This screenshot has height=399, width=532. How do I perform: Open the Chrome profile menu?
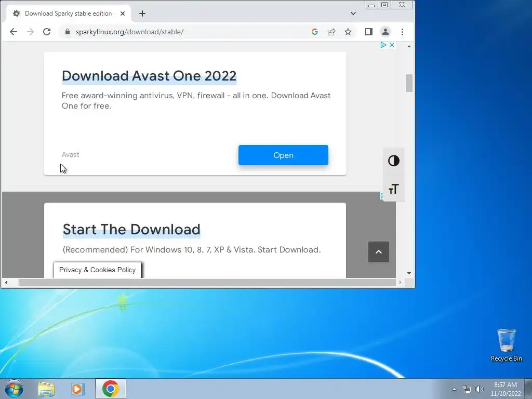[385, 32]
